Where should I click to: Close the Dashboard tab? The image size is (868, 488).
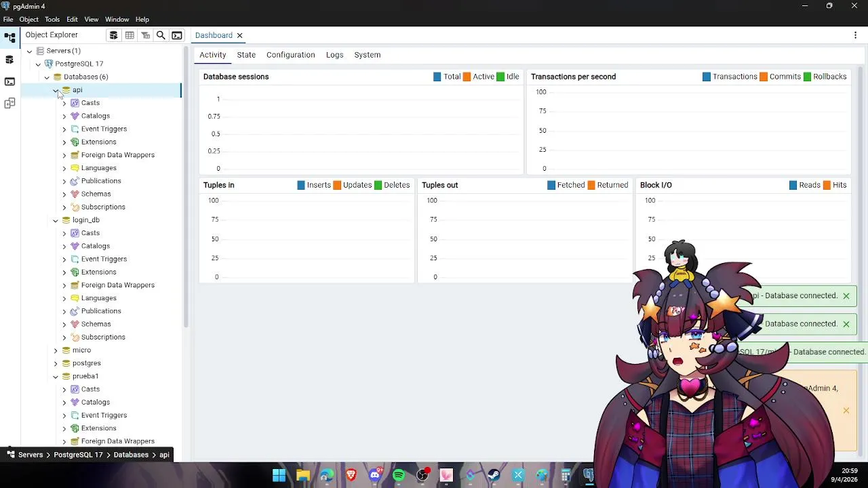(x=239, y=35)
